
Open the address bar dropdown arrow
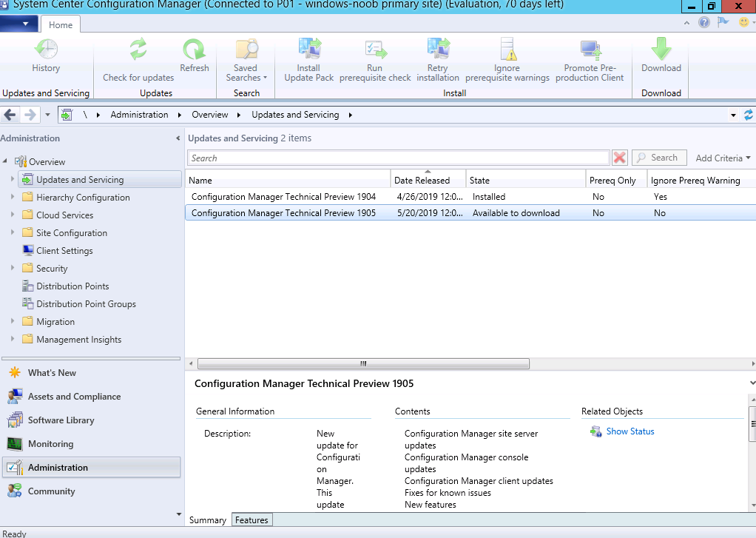tap(733, 115)
